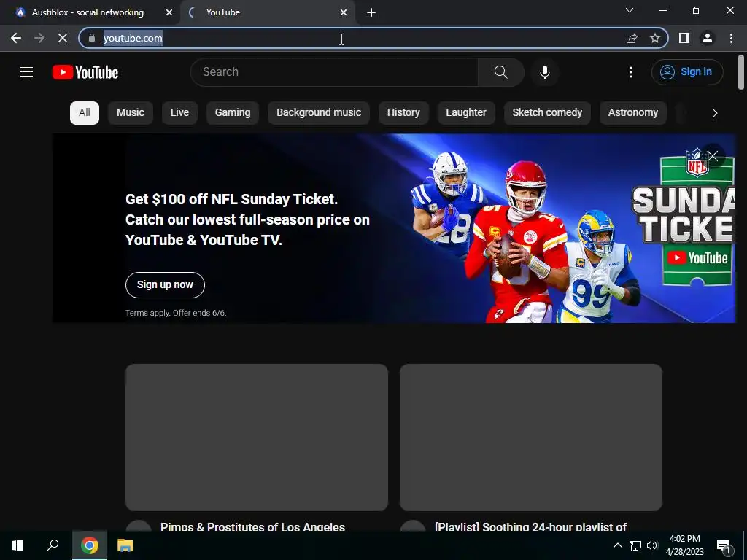
Task: Go back to the previous page
Action: pyautogui.click(x=16, y=38)
